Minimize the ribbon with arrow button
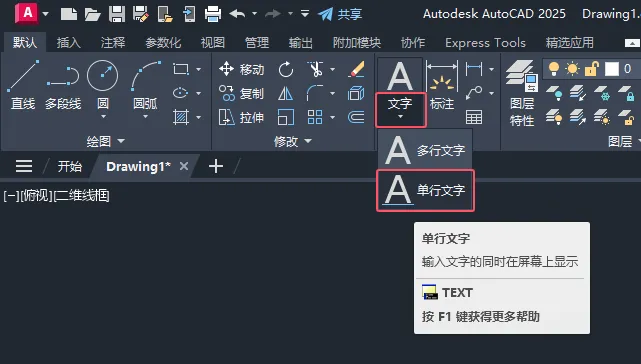Screen dimensions: 641x364 coord(632,43)
